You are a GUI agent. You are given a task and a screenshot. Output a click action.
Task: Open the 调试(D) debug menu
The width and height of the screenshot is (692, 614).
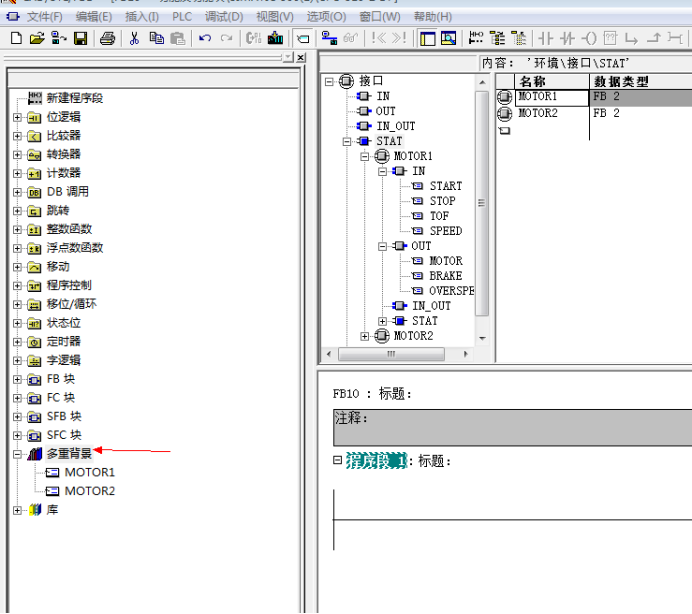(x=223, y=17)
